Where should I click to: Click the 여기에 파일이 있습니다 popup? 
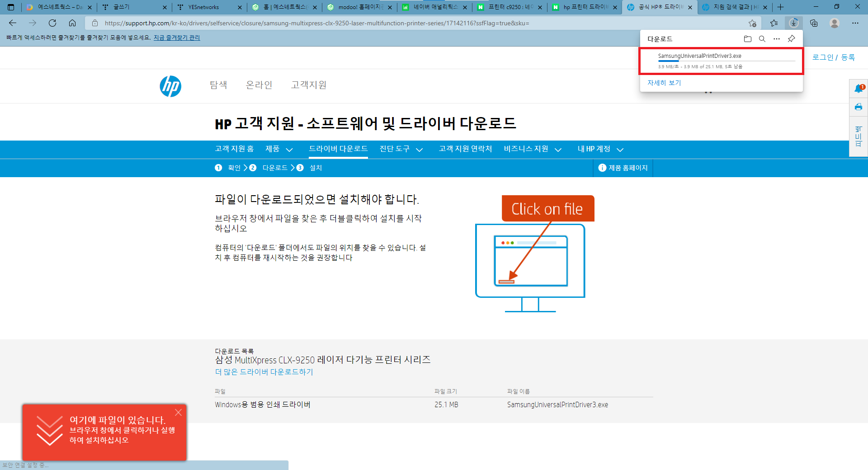104,432
